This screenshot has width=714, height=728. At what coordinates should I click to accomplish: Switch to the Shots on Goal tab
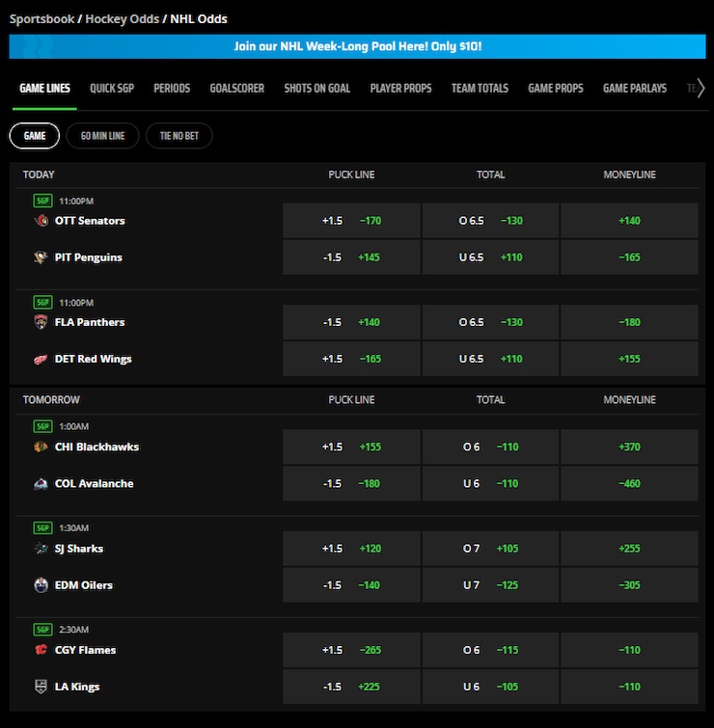(317, 88)
